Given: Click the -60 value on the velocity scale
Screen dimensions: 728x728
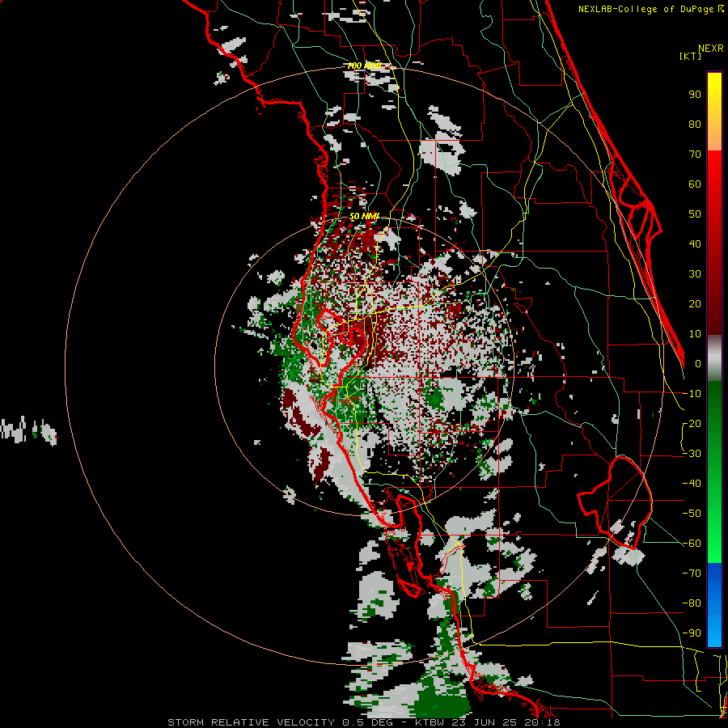Looking at the screenshot, I should [x=692, y=544].
